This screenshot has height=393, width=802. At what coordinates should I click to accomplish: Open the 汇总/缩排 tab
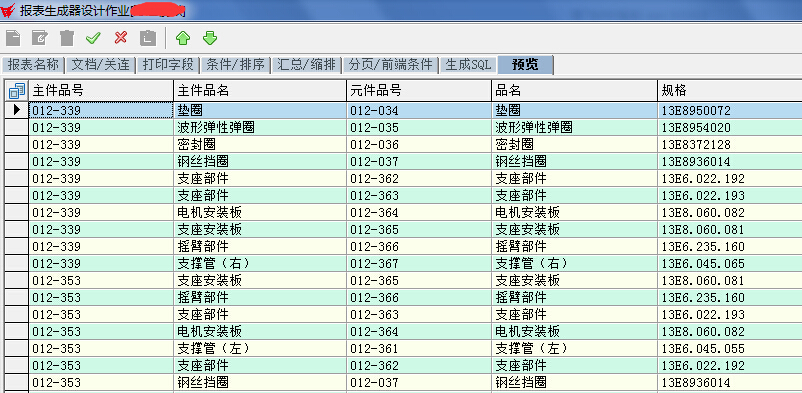(x=306, y=64)
